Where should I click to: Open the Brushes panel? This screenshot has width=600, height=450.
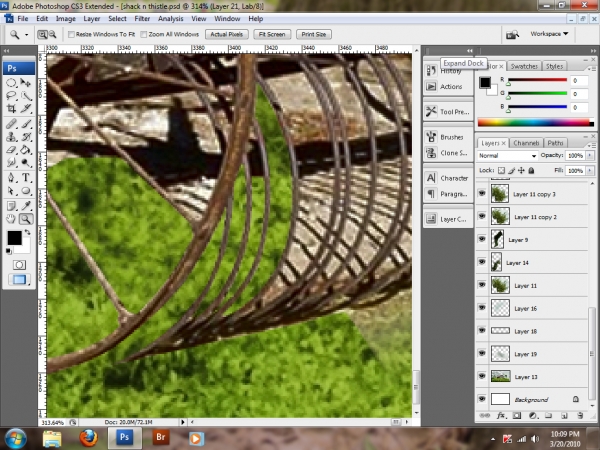448,137
